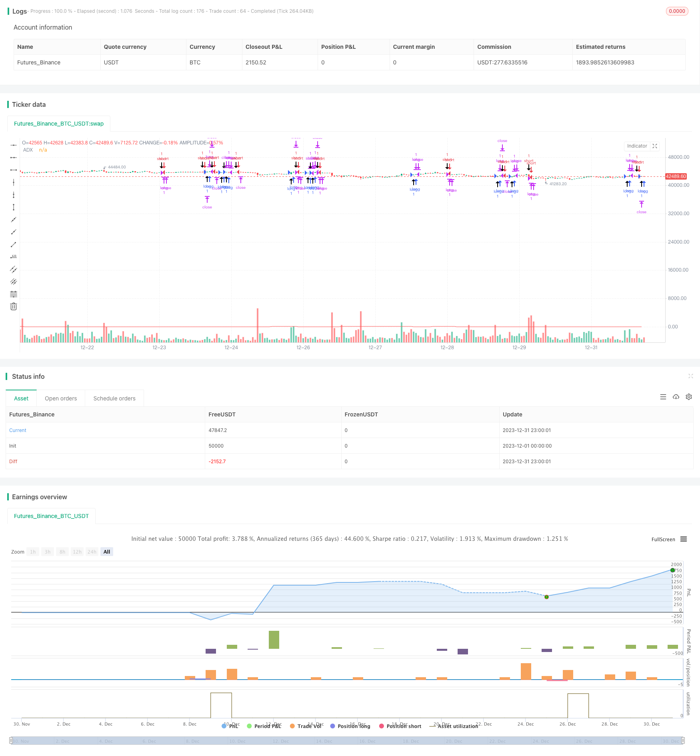Click the right handle of range navigator
The width and height of the screenshot is (700, 756).
click(x=683, y=740)
